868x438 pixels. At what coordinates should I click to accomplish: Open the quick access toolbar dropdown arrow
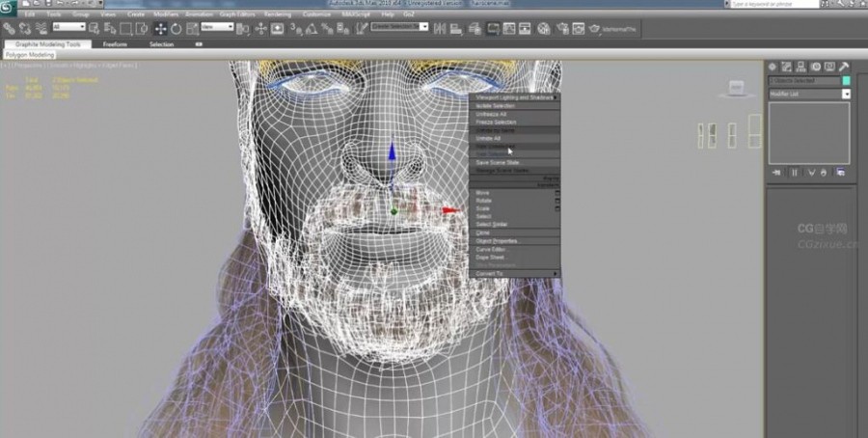[x=100, y=3]
